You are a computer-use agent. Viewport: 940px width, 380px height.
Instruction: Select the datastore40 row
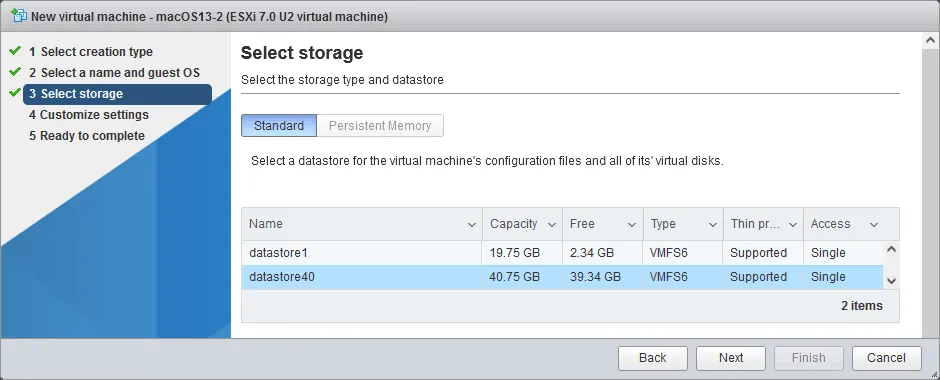click(562, 277)
